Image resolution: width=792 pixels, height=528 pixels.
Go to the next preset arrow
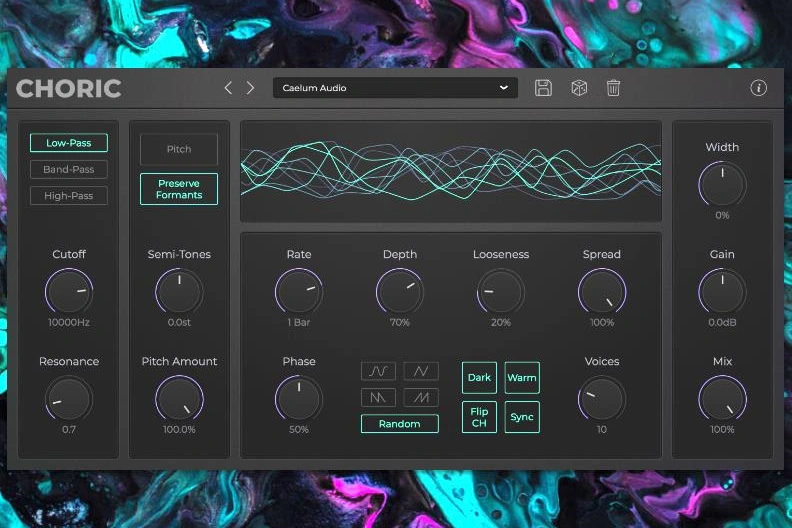(x=250, y=88)
